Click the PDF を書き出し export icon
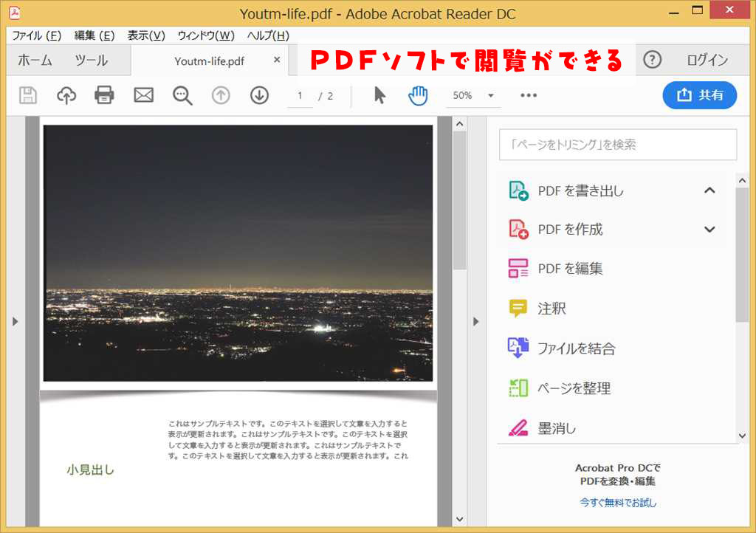The image size is (756, 533). click(519, 191)
